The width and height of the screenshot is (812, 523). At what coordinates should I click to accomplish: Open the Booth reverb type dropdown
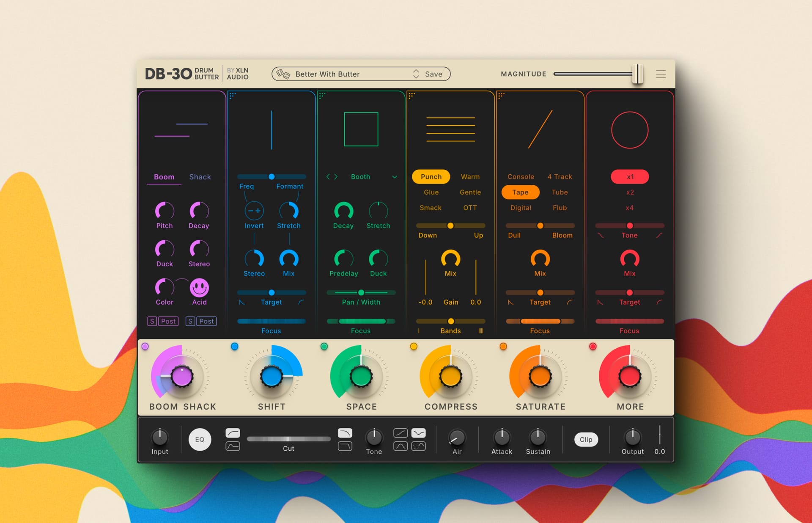pos(395,177)
